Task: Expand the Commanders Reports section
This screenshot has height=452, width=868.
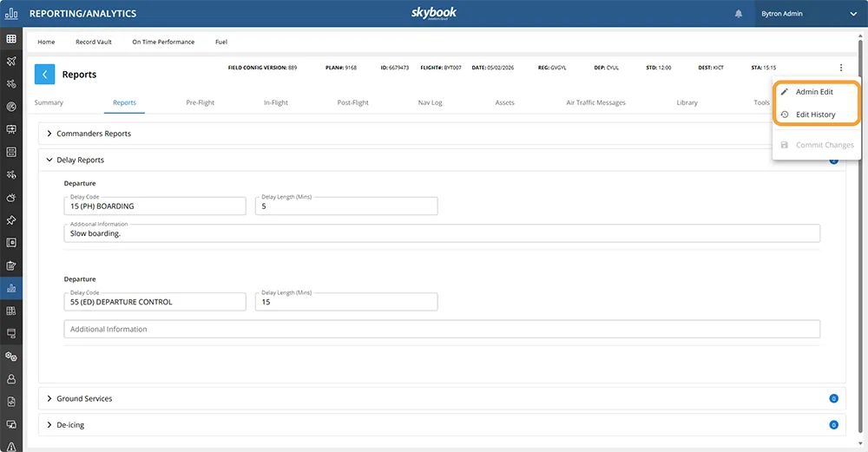Action: coord(49,134)
